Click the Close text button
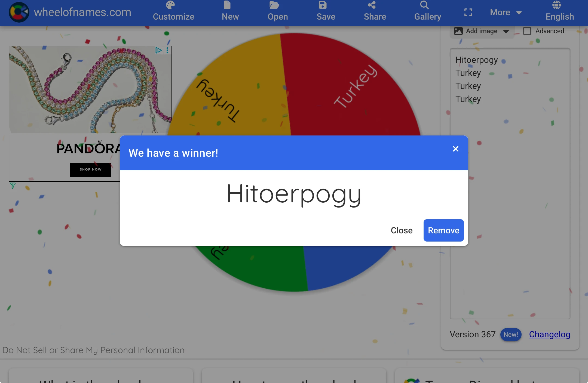Viewport: 588px width, 383px height. 402,230
